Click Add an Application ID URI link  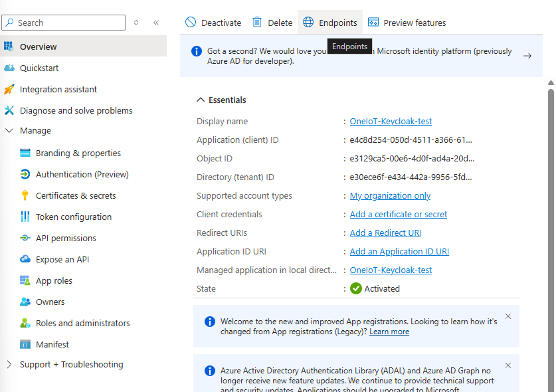pyautogui.click(x=399, y=252)
